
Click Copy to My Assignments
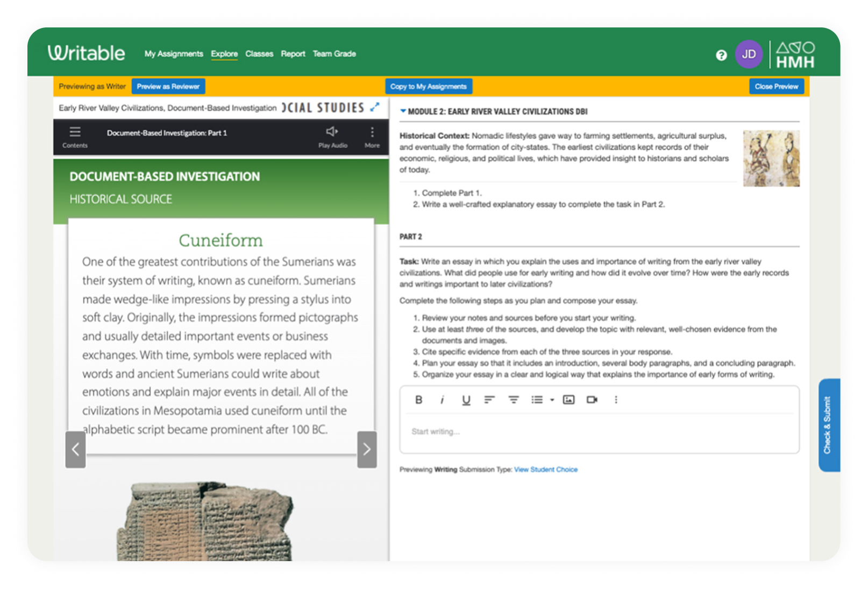[429, 86]
